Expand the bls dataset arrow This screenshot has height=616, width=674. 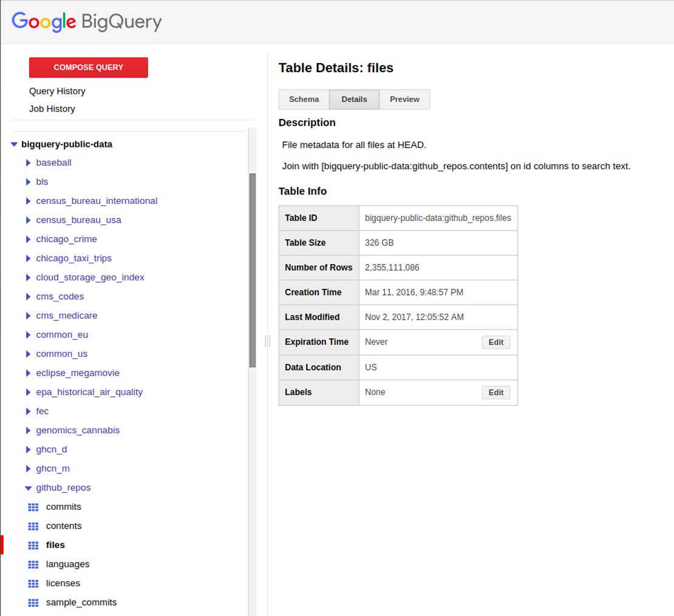click(x=29, y=181)
